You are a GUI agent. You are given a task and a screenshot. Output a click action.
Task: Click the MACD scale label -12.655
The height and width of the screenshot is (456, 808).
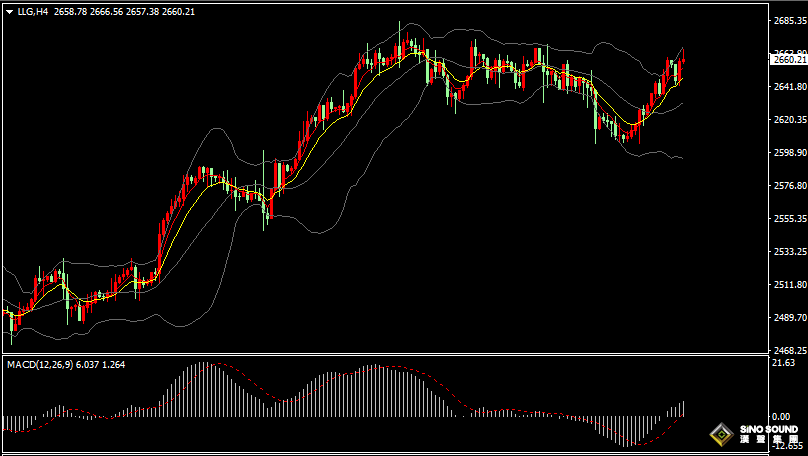coord(787,445)
